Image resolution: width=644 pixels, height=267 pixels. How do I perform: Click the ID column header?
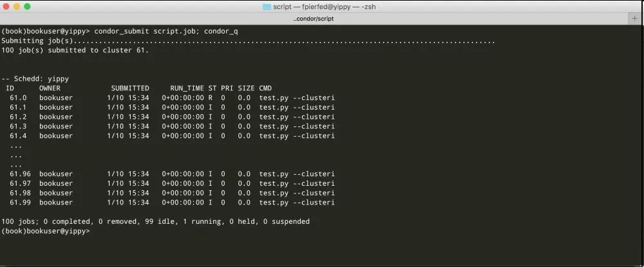[x=10, y=88]
